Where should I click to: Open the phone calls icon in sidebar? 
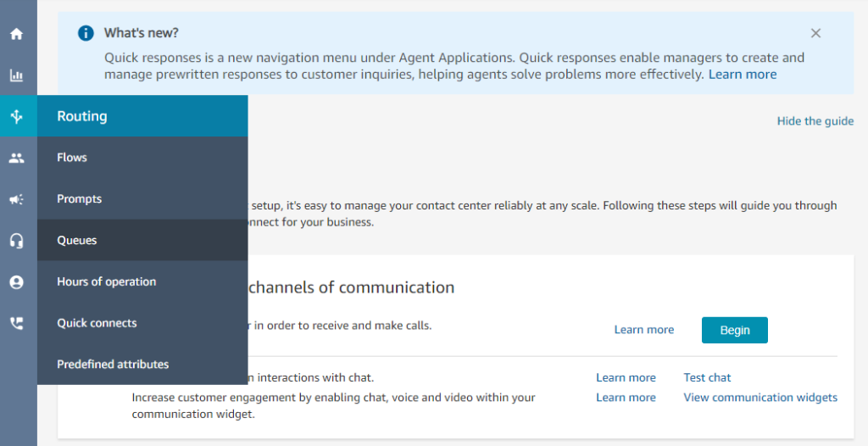[x=16, y=323]
